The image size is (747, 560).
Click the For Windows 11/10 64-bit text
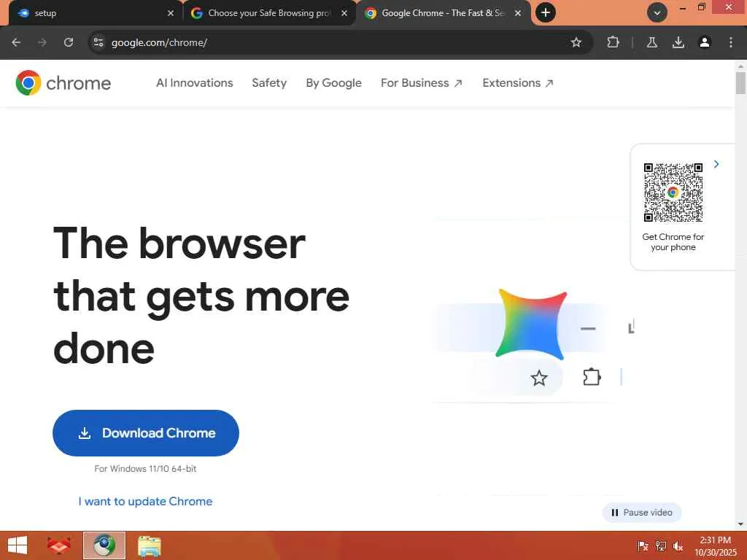[x=145, y=469]
